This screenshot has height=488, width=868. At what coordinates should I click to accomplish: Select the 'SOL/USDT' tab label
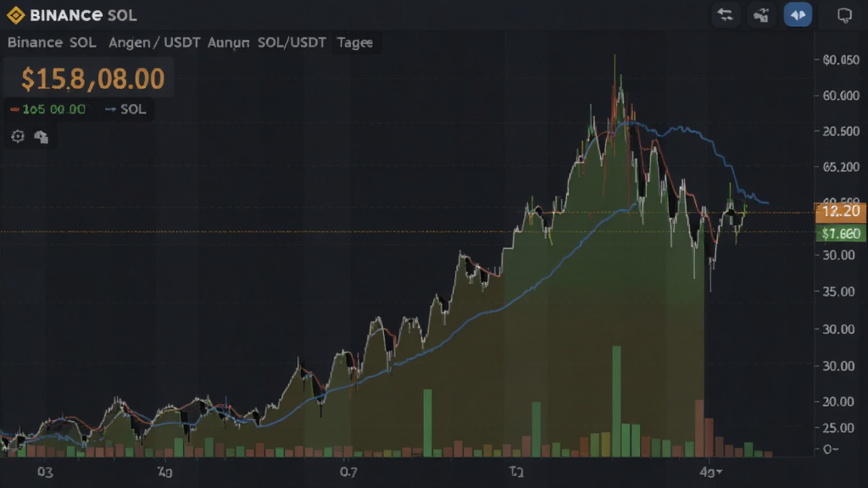[x=292, y=42]
